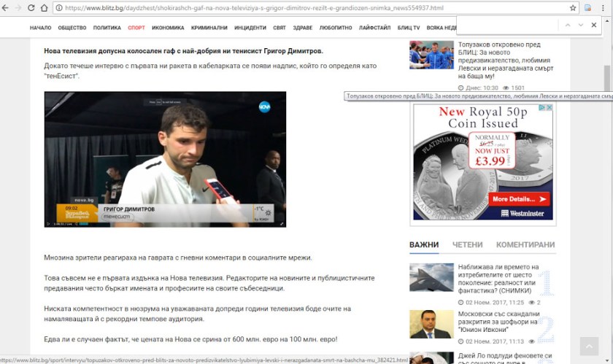Switch to the КОМЕНТИРАНИ tab
The image size is (613, 364).
[525, 245]
